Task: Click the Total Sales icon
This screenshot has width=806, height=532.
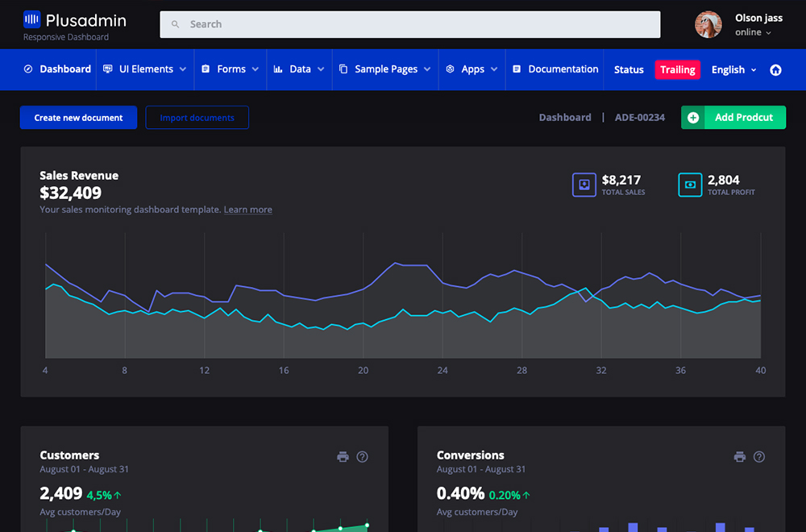Action: [x=584, y=185]
